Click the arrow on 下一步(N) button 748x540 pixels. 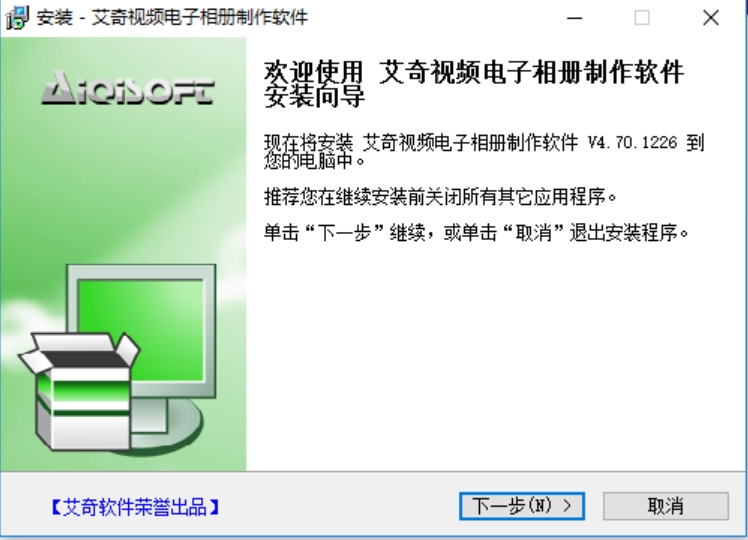(567, 506)
